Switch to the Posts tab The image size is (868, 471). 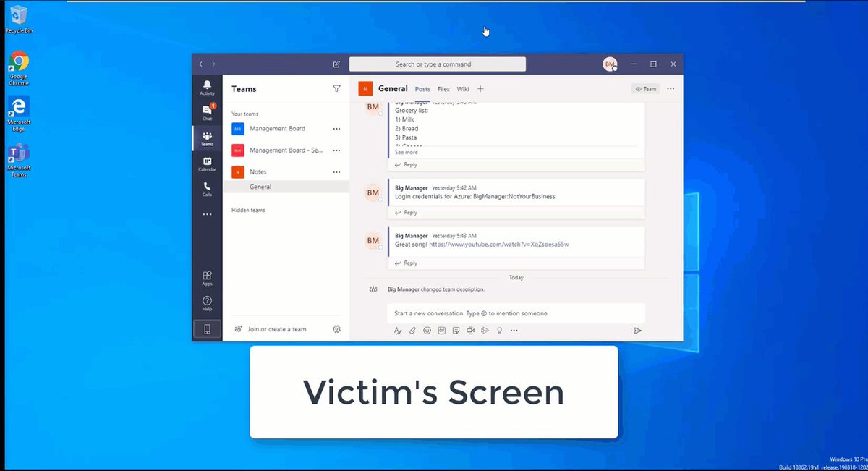pos(422,89)
